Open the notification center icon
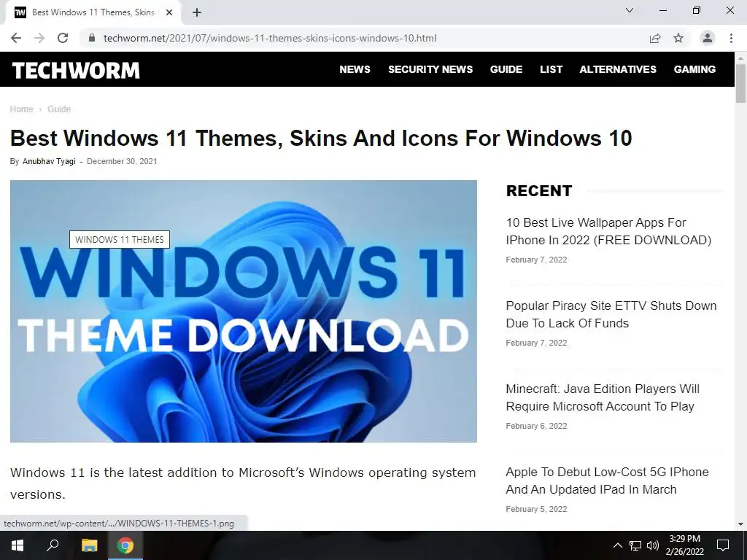 pyautogui.click(x=723, y=545)
